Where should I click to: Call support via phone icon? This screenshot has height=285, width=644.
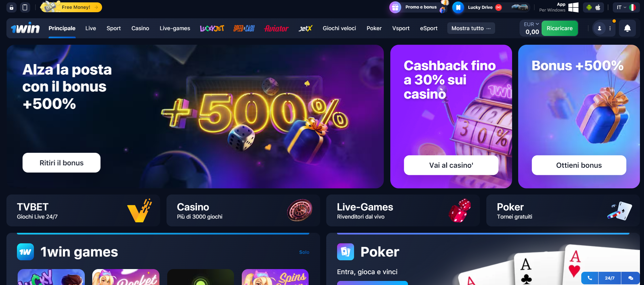coord(590,278)
